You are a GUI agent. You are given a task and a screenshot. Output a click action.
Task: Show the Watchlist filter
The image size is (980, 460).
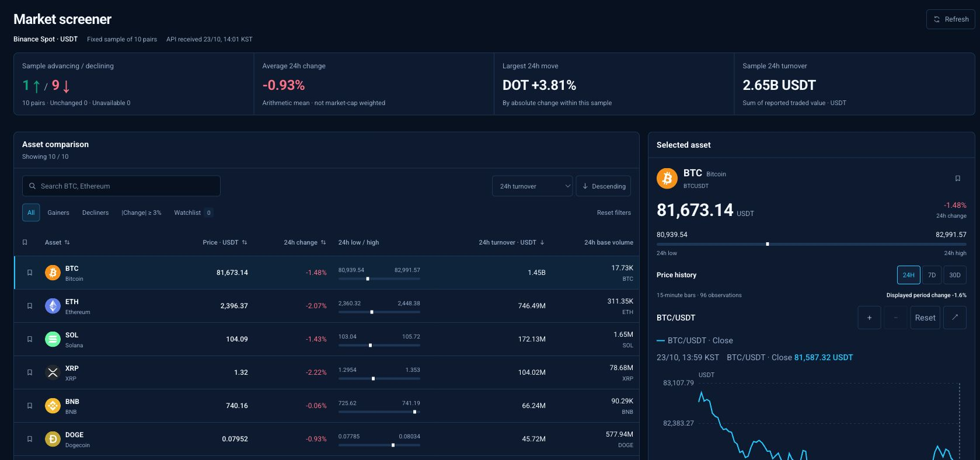(x=193, y=212)
